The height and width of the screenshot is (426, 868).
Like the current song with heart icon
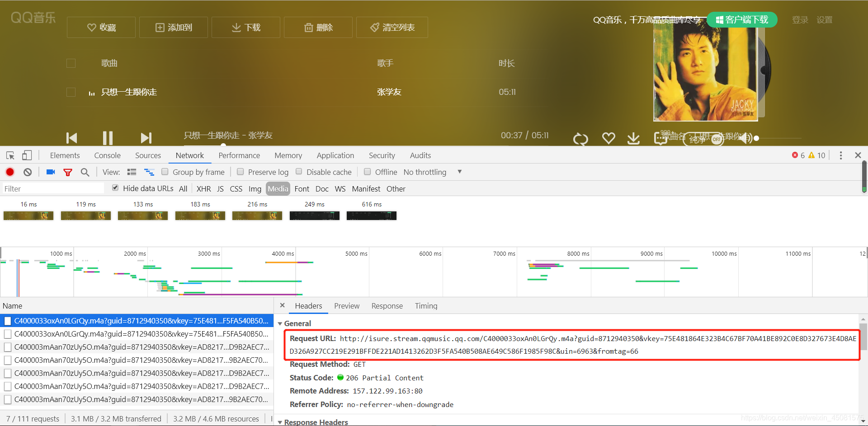pyautogui.click(x=609, y=138)
